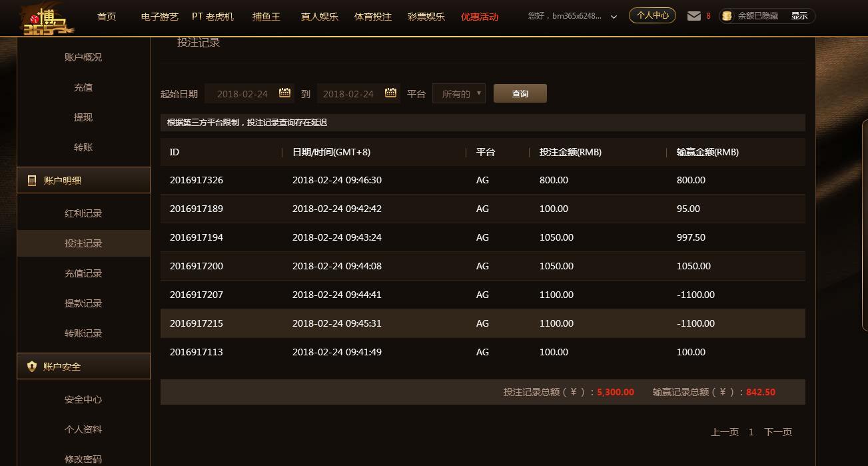This screenshot has height=466, width=868.
Task: Open the 个人中心 button
Action: 652,15
